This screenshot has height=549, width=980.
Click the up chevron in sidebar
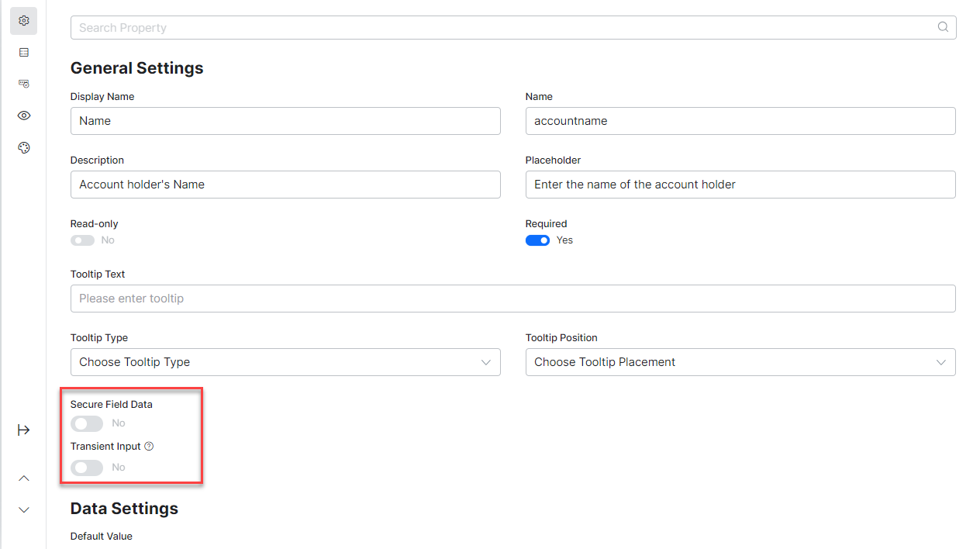tap(23, 478)
